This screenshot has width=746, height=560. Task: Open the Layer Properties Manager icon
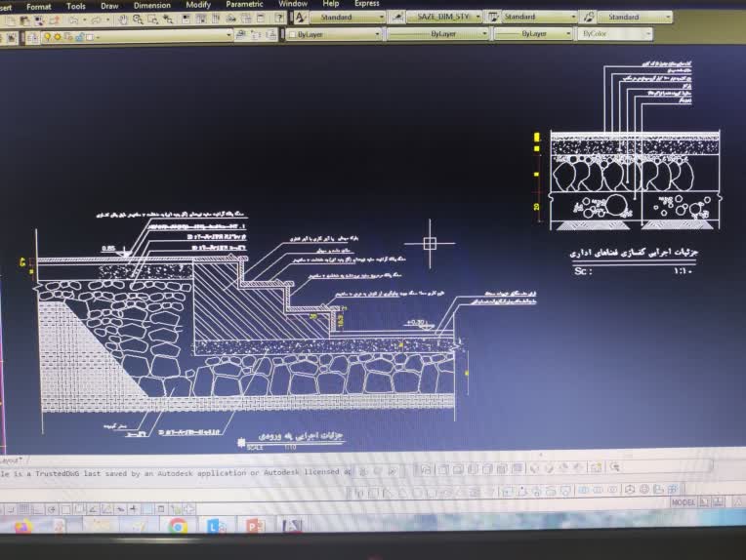pos(33,37)
